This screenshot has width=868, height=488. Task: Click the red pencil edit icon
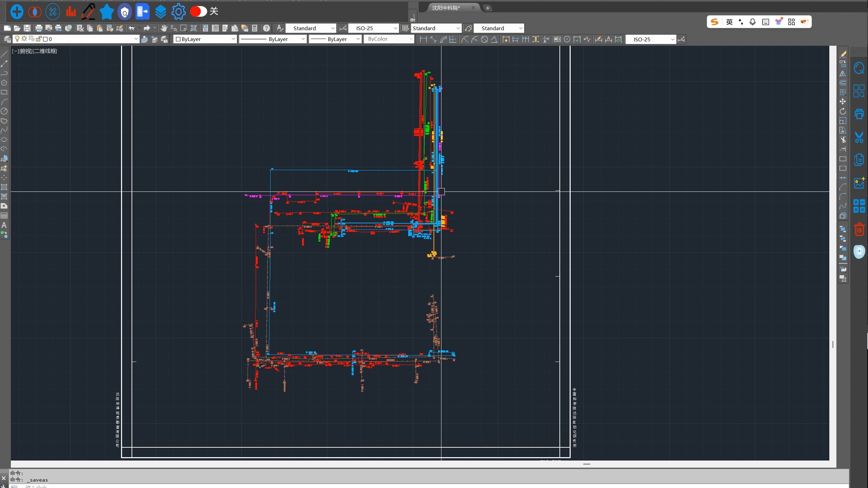click(x=88, y=12)
